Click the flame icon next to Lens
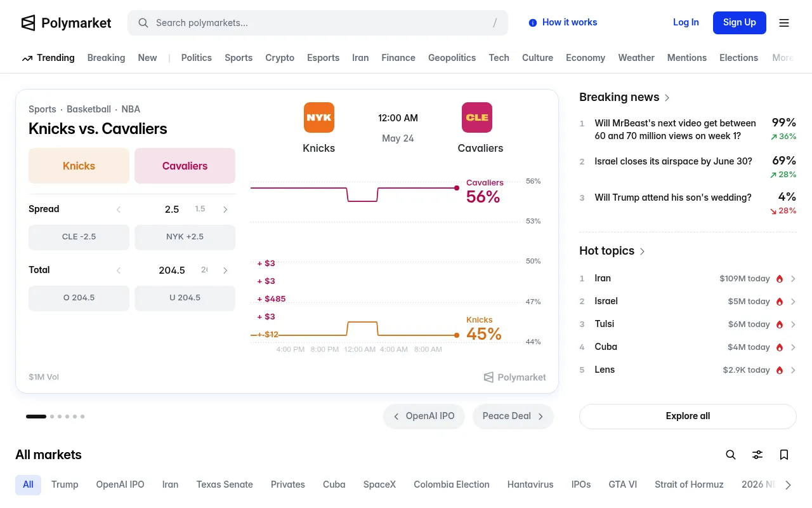812x508 pixels. (780, 370)
